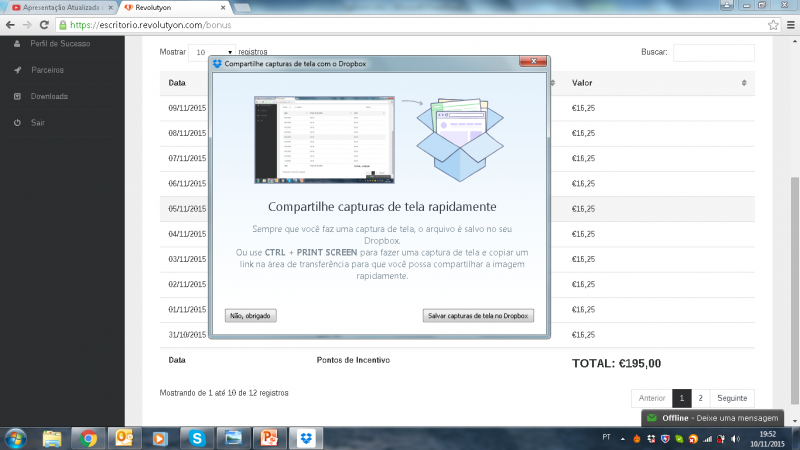Go to Seguinte page
800x450 pixels.
point(732,398)
